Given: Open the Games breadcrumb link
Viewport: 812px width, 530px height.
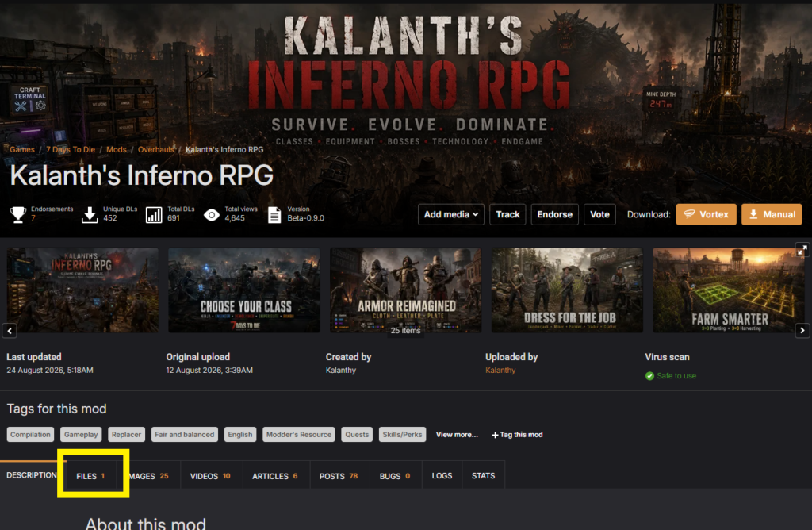Looking at the screenshot, I should point(22,149).
